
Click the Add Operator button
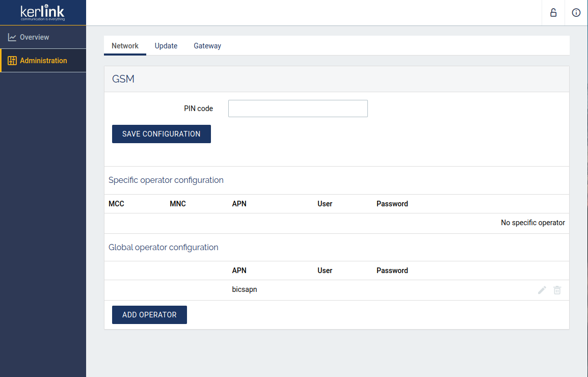pyautogui.click(x=149, y=315)
